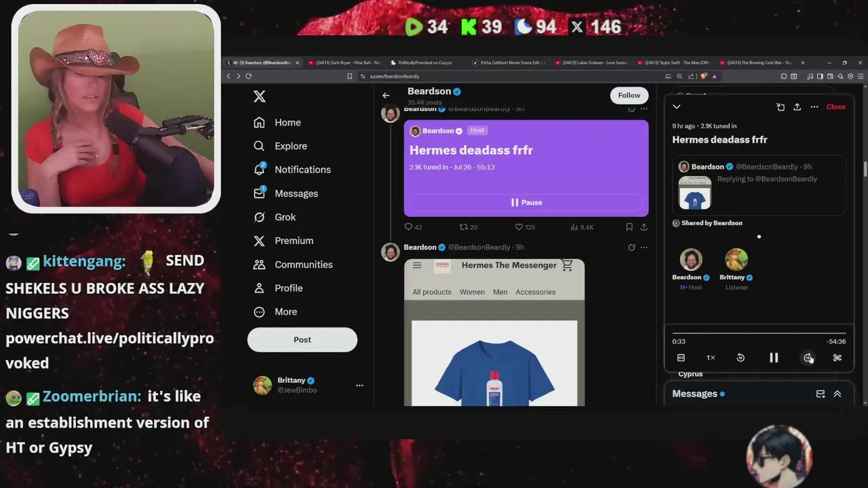Click repost icon showing 20
The width and height of the screenshot is (868, 488).
pos(469,227)
